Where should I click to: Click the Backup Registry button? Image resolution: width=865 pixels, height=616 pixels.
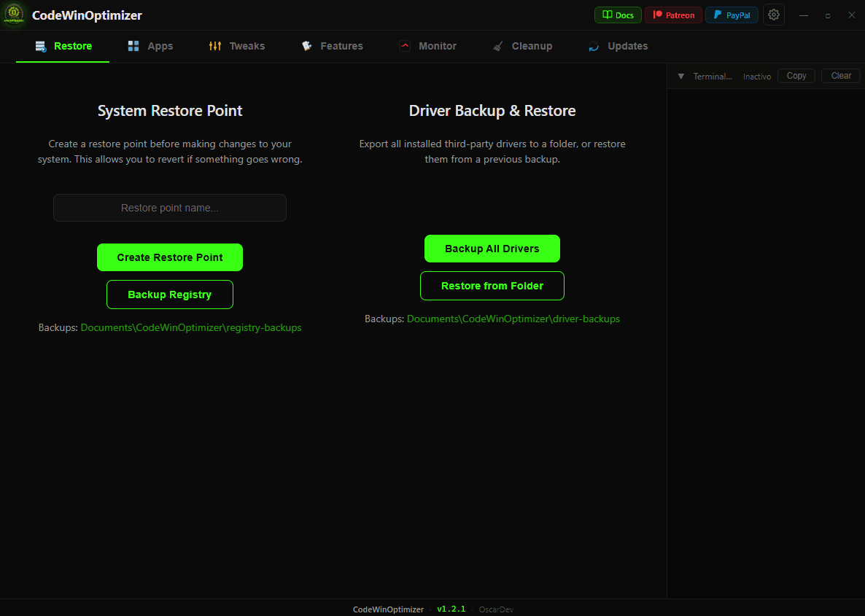170,295
